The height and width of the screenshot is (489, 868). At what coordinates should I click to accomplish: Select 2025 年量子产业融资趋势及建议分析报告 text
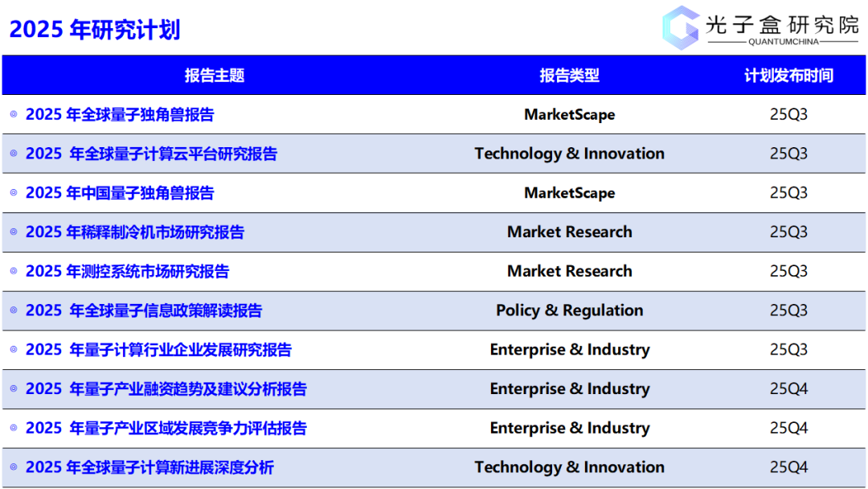(x=166, y=388)
